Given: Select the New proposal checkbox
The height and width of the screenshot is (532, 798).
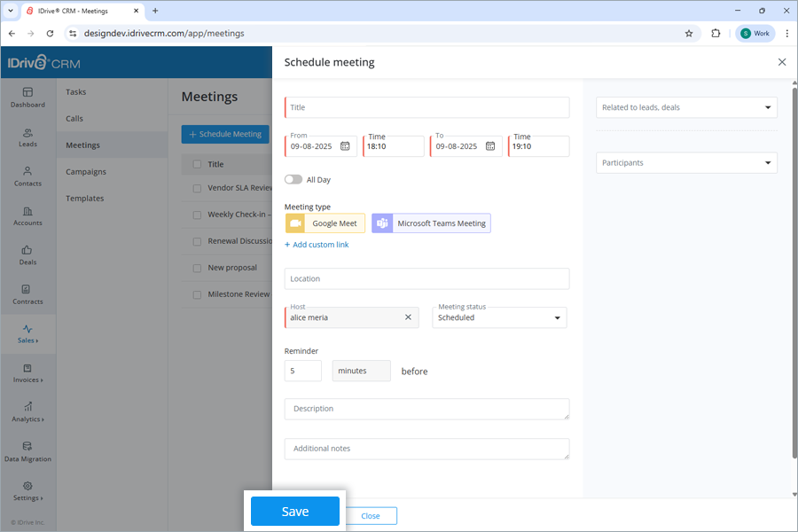Looking at the screenshot, I should tap(197, 267).
